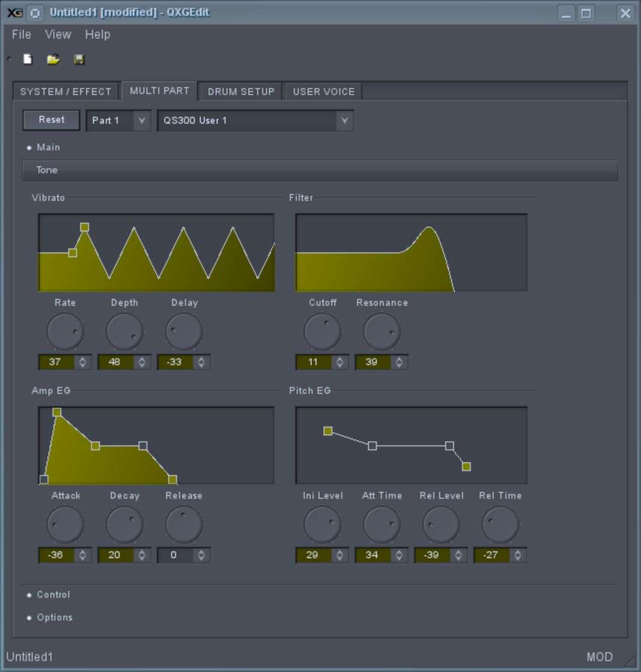Viewport: 641px width, 672px height.
Task: Click the Resonance value field showing 39
Action: 372,362
